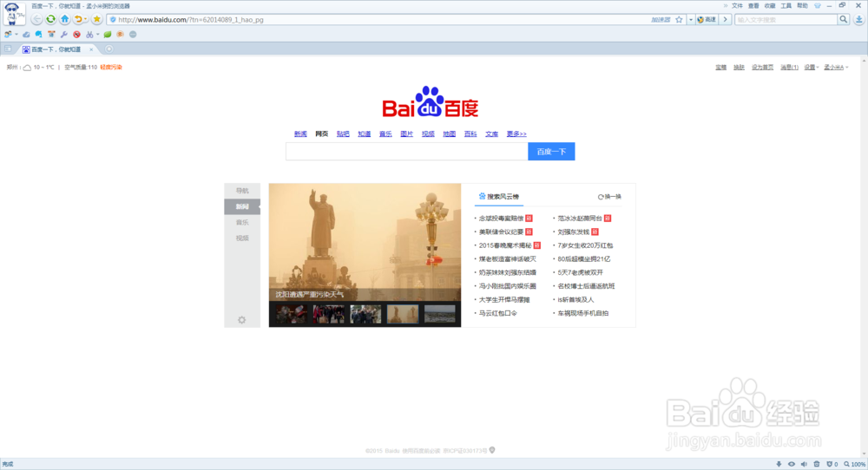Click the 加速器 link in address bar
868x470 pixels.
pyautogui.click(x=661, y=19)
